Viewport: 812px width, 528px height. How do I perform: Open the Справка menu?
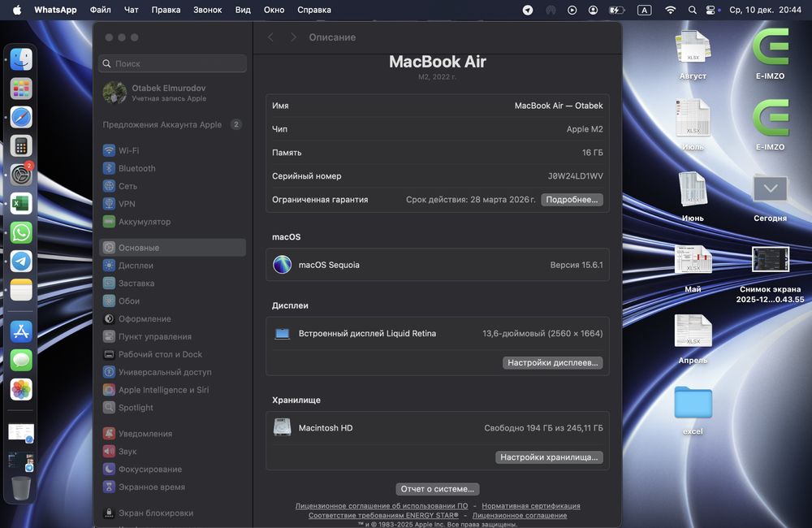pos(314,10)
